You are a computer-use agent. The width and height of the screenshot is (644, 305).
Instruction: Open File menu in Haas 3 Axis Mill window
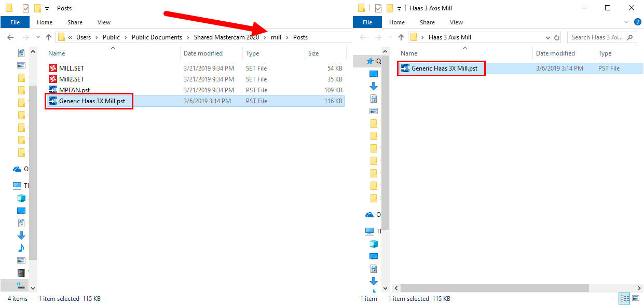(x=367, y=22)
